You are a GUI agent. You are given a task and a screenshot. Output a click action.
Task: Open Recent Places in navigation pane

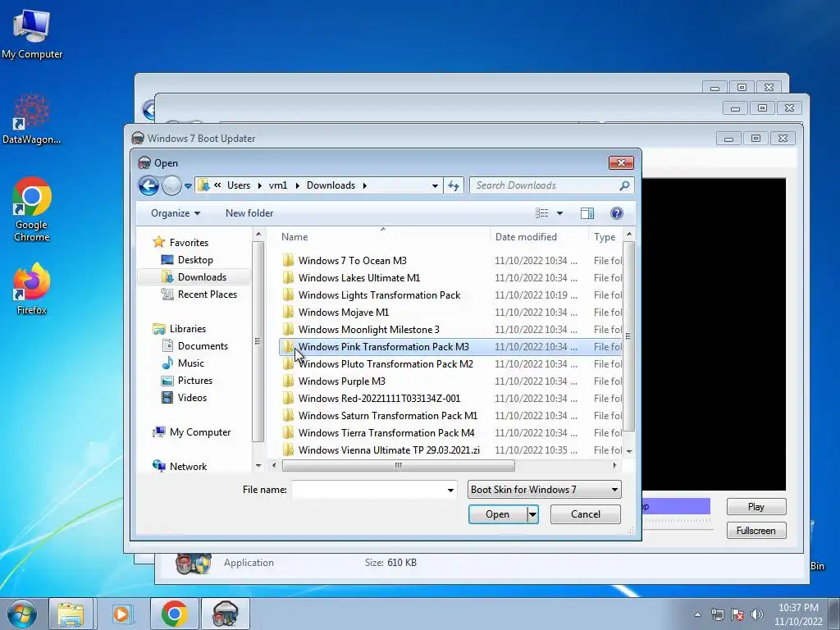207,294
